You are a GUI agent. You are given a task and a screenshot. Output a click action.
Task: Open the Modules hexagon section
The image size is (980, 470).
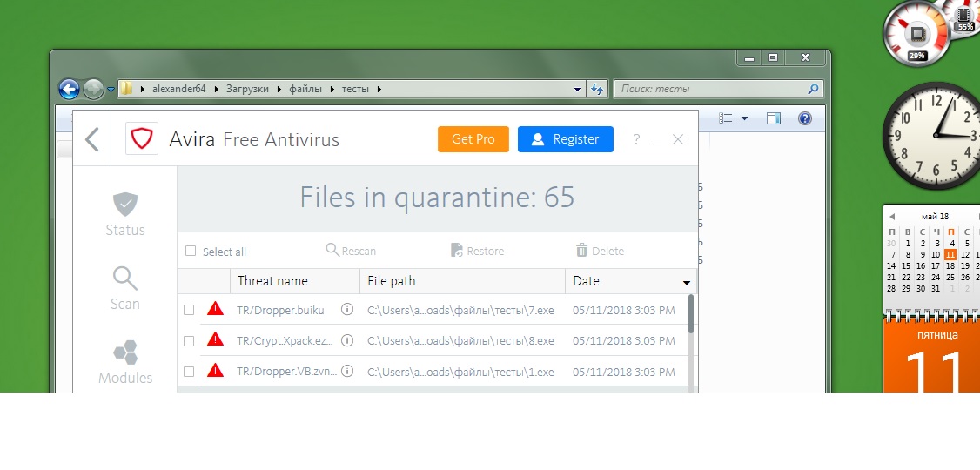click(x=125, y=352)
